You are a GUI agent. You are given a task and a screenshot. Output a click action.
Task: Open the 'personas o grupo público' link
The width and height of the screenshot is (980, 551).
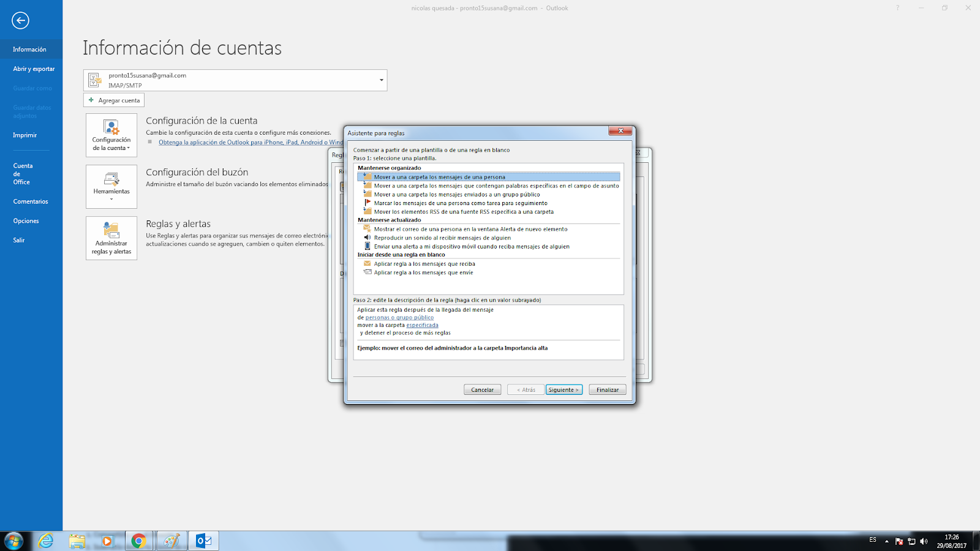pos(399,317)
